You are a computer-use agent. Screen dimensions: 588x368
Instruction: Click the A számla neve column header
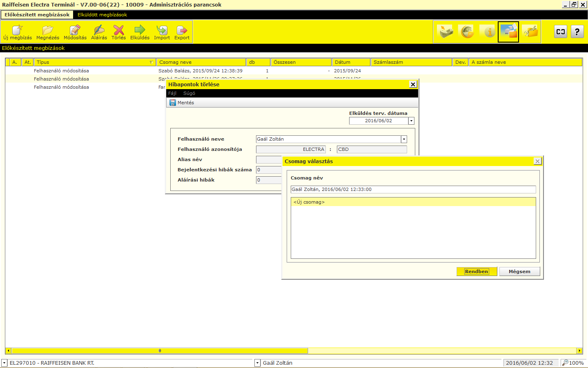[x=525, y=62]
